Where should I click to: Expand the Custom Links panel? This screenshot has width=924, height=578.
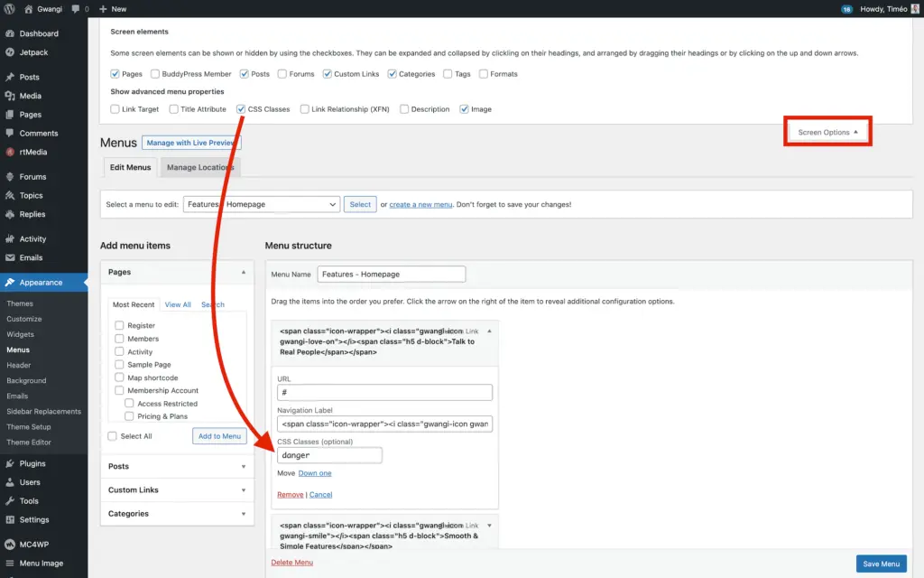coord(177,490)
